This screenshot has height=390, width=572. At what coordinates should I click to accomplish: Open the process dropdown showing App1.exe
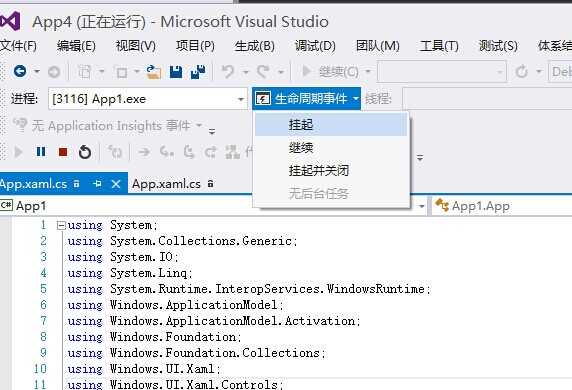click(148, 99)
